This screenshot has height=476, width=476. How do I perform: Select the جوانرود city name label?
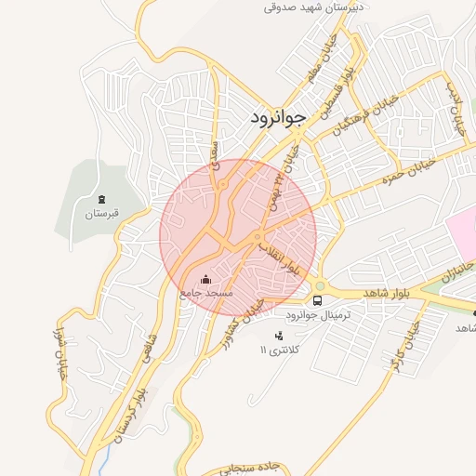point(278,118)
